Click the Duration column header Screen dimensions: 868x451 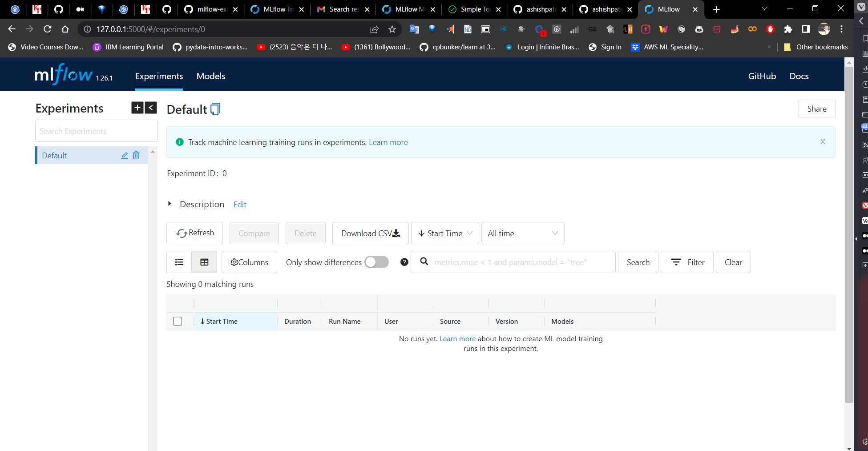tap(298, 321)
